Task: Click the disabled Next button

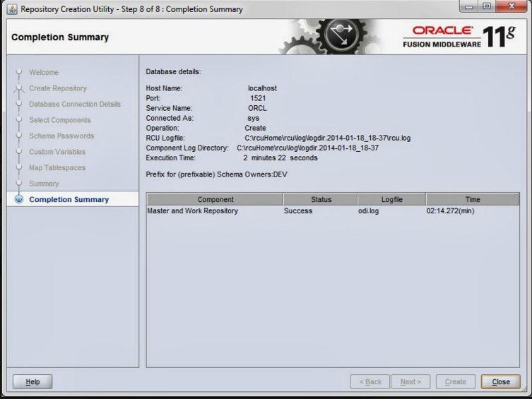Action: click(410, 382)
